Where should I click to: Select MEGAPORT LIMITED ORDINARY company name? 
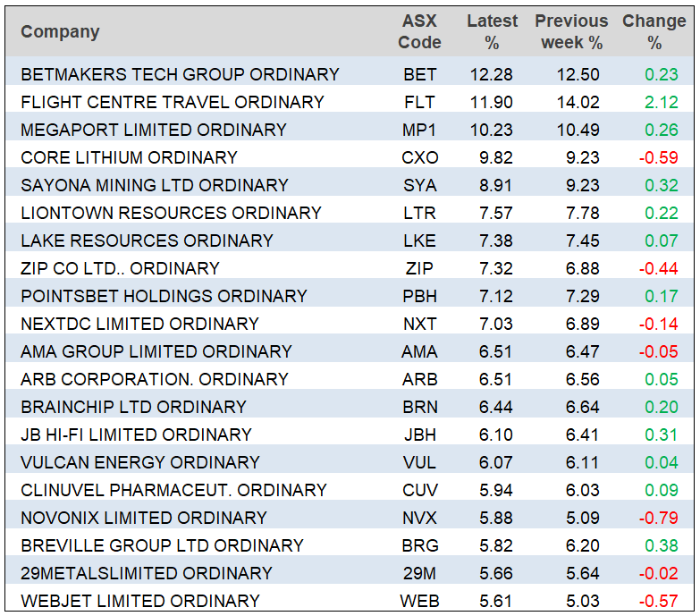pyautogui.click(x=153, y=130)
